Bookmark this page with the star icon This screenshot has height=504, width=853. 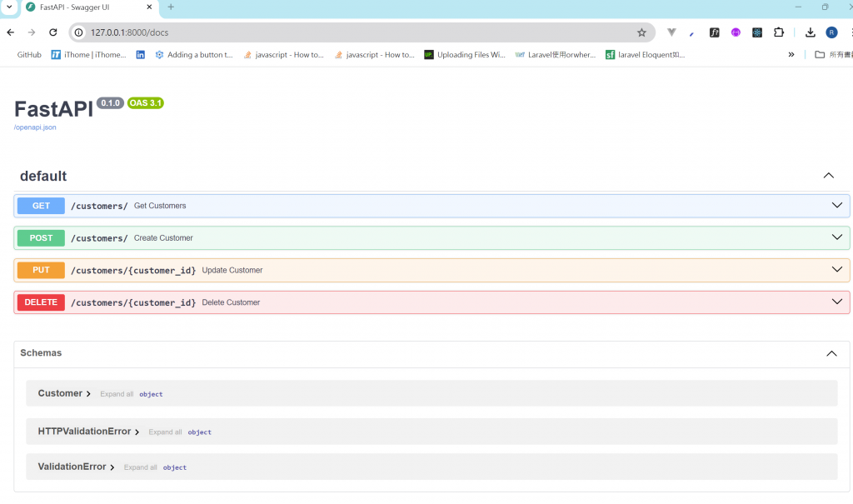click(642, 32)
